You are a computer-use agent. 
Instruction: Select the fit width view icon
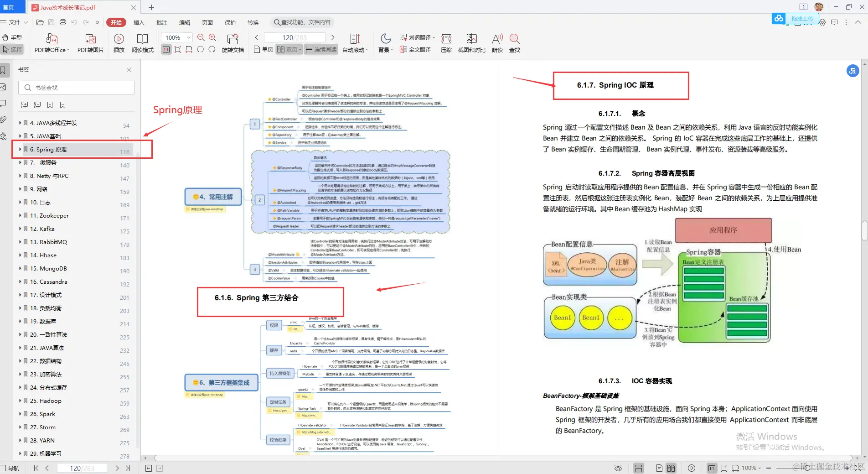click(189, 49)
